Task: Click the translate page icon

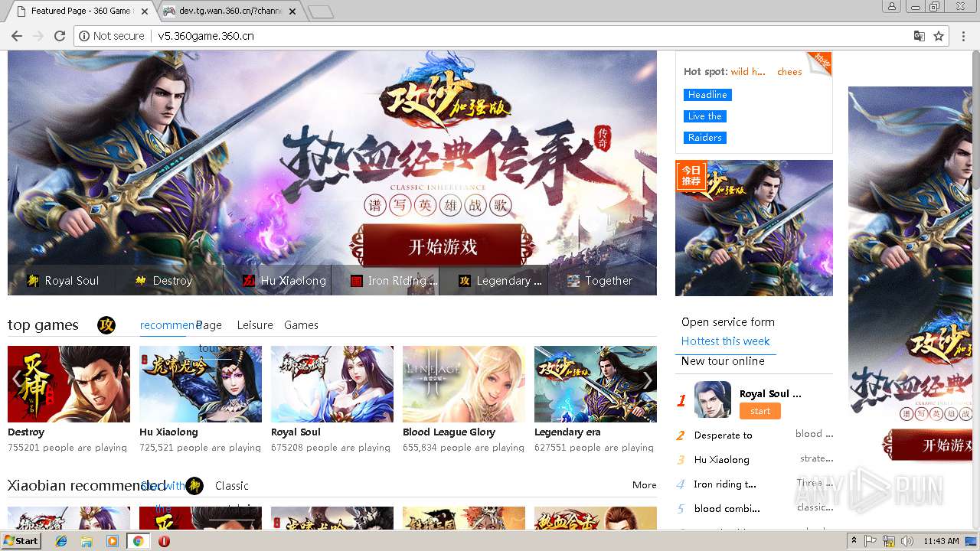Action: (920, 36)
